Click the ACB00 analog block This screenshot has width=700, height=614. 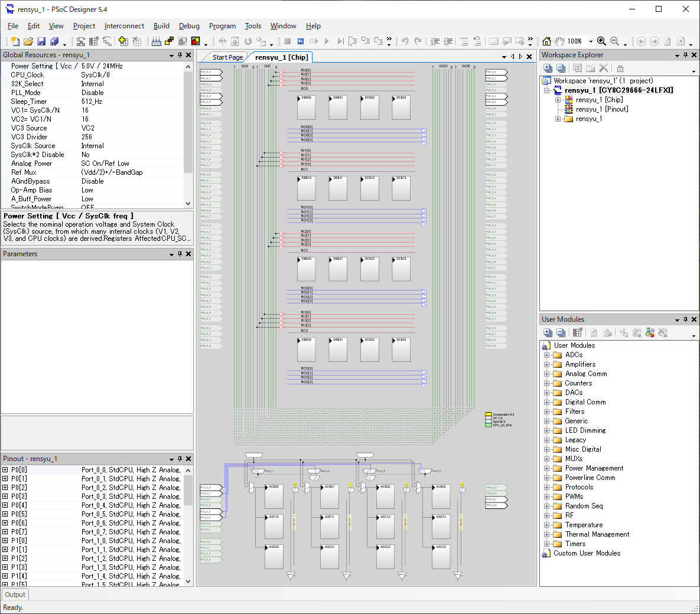pyautogui.click(x=274, y=496)
